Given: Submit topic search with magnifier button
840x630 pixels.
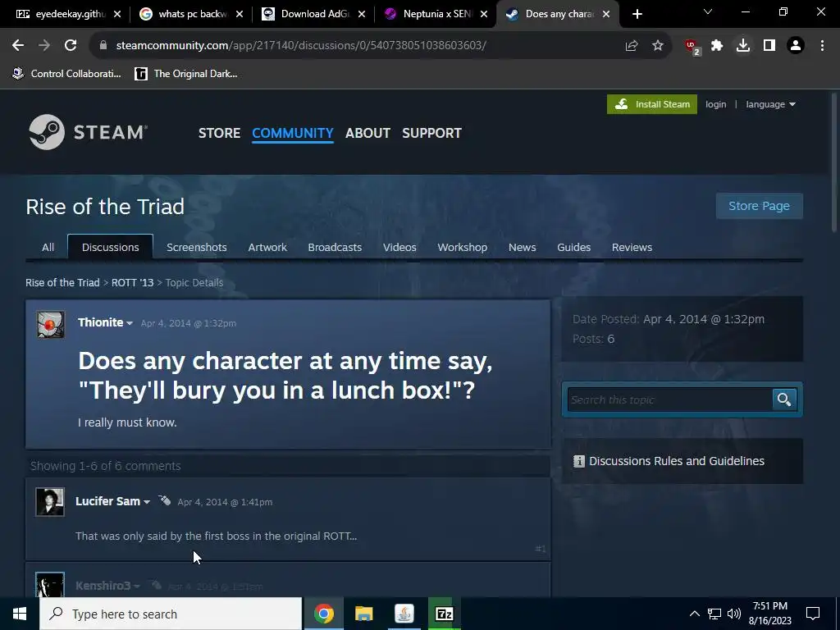Looking at the screenshot, I should pyautogui.click(x=784, y=399).
